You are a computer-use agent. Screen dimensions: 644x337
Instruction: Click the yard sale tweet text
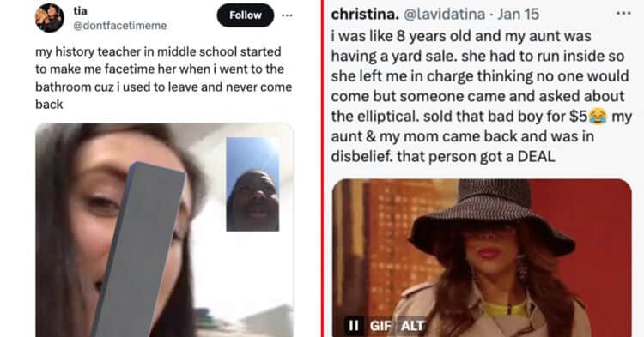tap(481, 96)
